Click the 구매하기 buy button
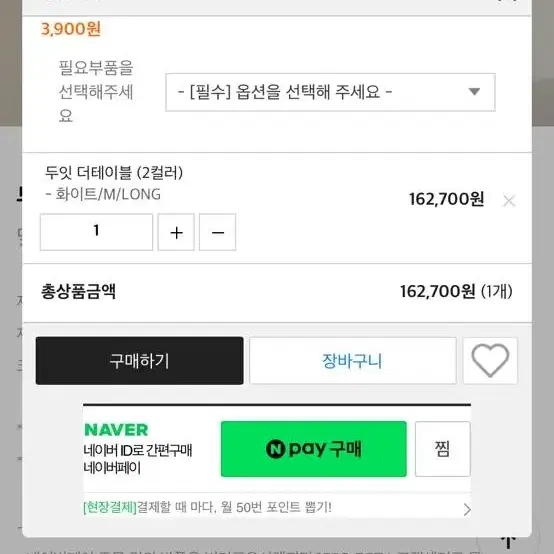Viewport: 554px width, 554px height. pos(140,361)
